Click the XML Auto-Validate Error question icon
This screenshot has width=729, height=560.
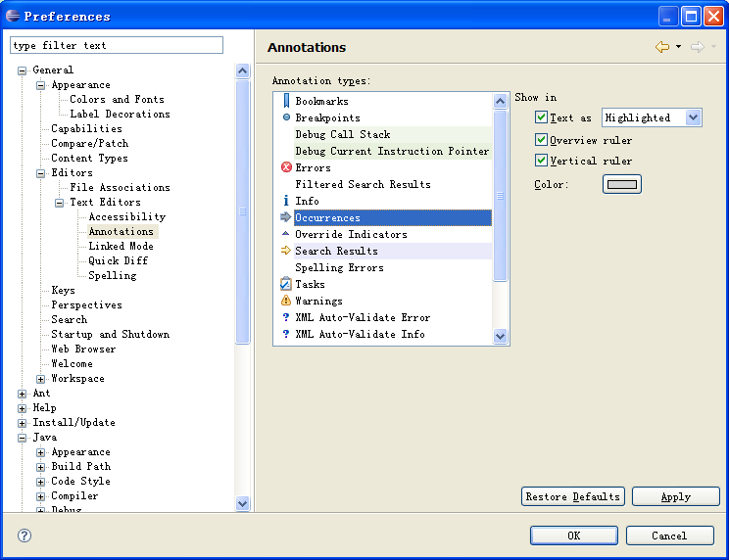point(286,317)
